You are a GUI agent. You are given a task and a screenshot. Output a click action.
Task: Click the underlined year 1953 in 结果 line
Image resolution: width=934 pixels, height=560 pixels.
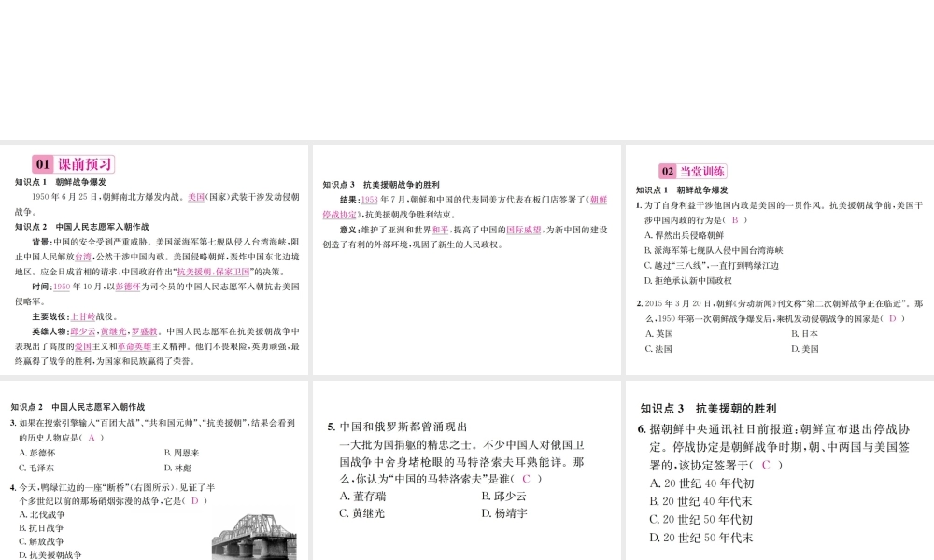[369, 200]
